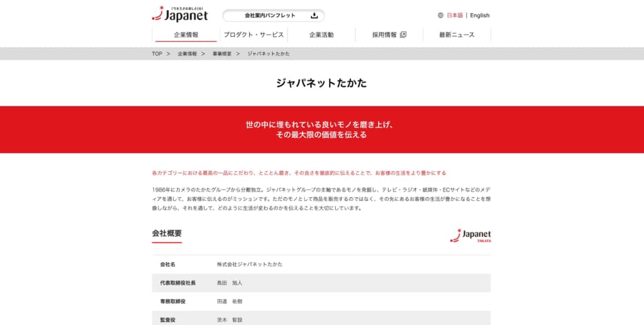Download the 会社案内パンフレット

click(274, 16)
